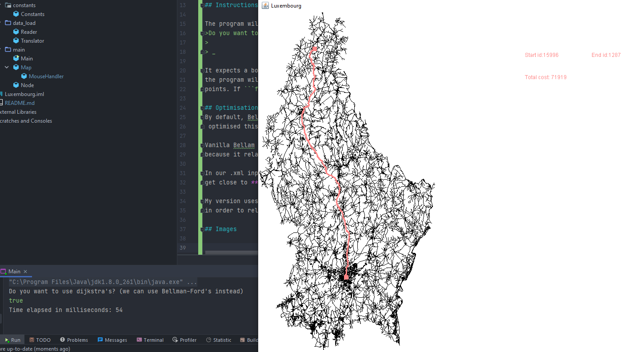This screenshot has height=352, width=644.
Task: Open the Luxembourg.iml file
Action: 24,94
